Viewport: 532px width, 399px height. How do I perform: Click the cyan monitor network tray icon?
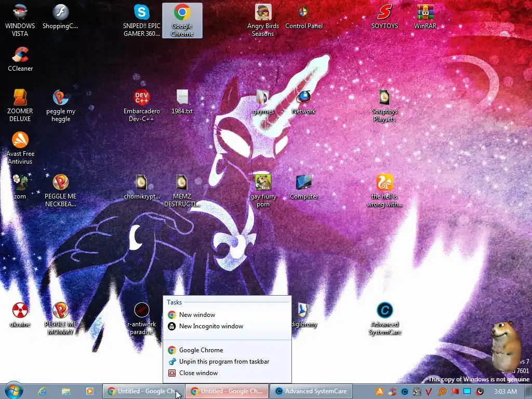pyautogui.click(x=467, y=392)
